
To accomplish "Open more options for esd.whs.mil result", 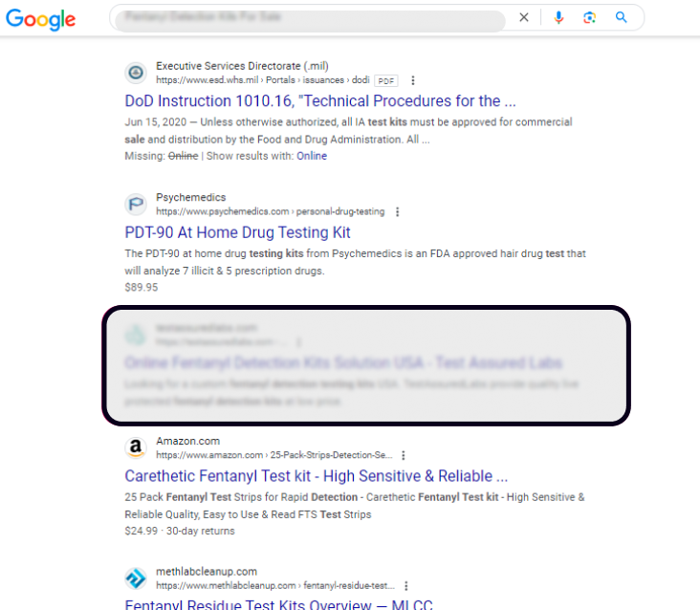I will (x=413, y=80).
